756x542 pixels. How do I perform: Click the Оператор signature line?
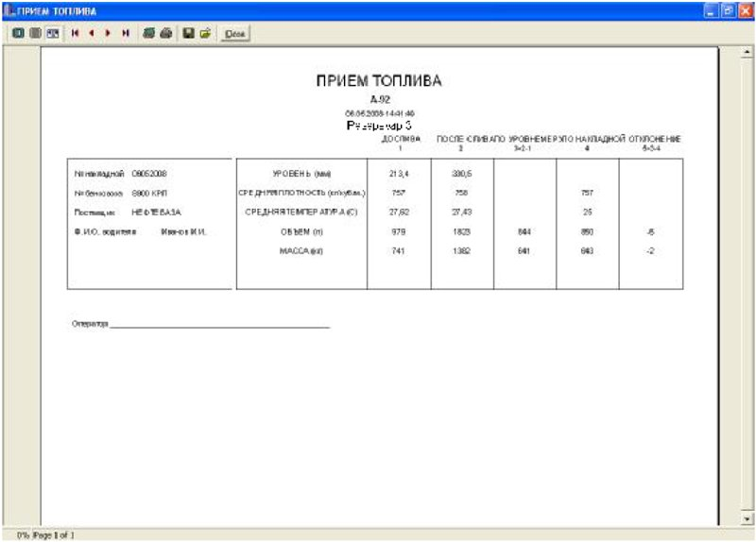click(219, 325)
